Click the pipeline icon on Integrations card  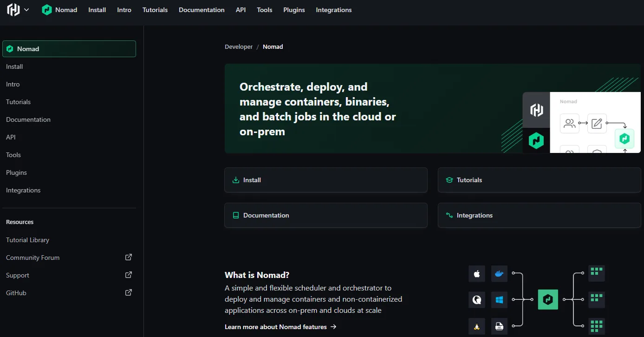(x=449, y=215)
